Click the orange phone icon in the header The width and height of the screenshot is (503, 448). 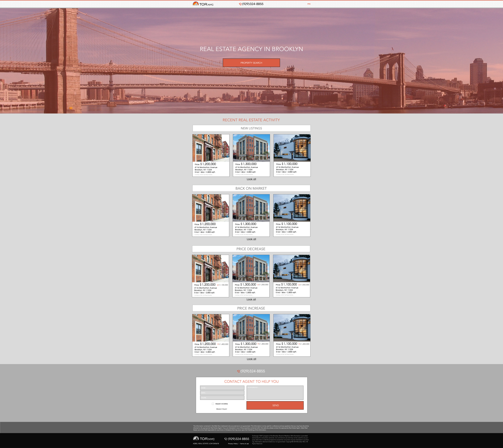(x=240, y=4)
